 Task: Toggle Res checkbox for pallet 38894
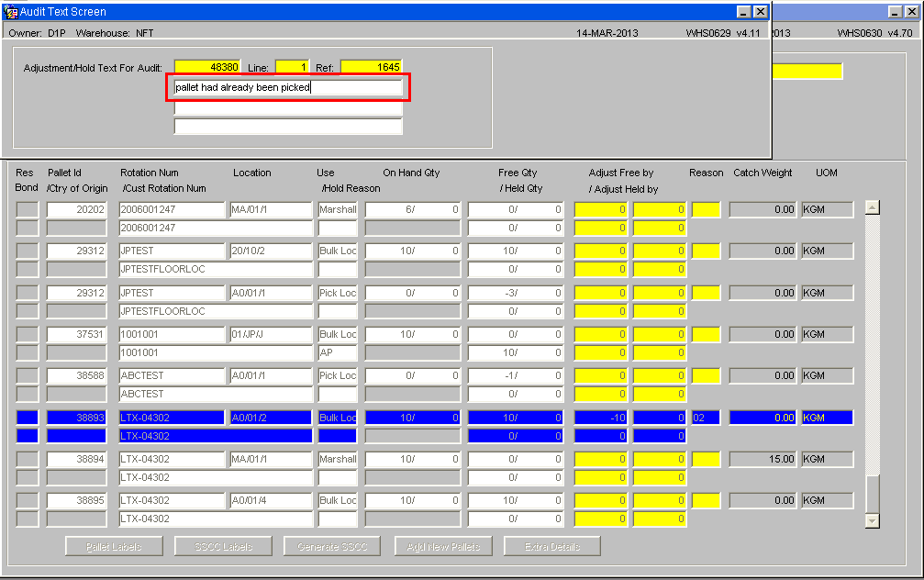28,459
